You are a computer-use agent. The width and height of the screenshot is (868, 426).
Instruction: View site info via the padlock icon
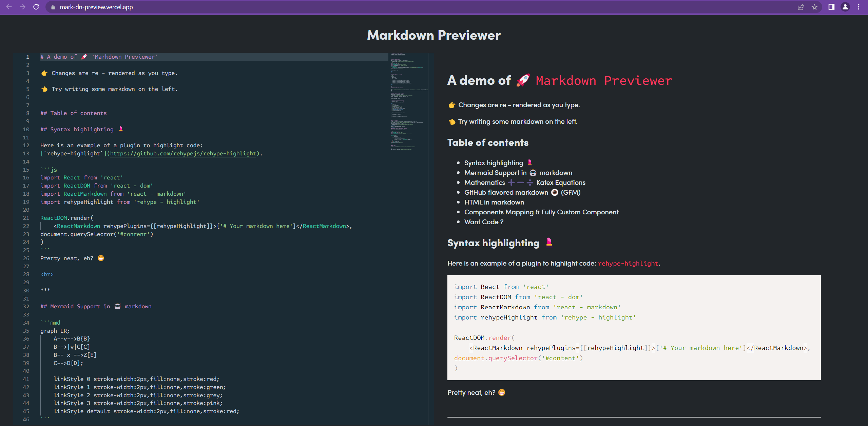[x=53, y=7]
